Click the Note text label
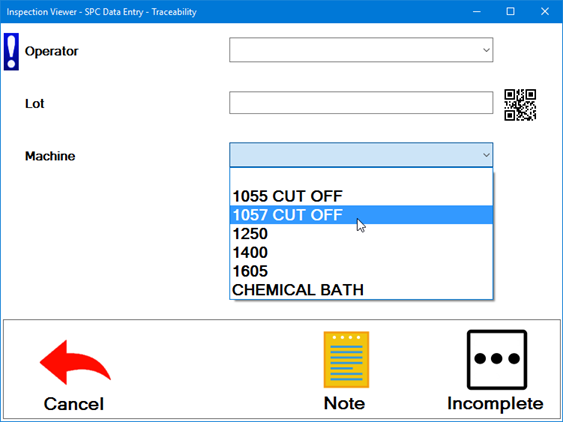Image resolution: width=563 pixels, height=422 pixels. [x=344, y=403]
